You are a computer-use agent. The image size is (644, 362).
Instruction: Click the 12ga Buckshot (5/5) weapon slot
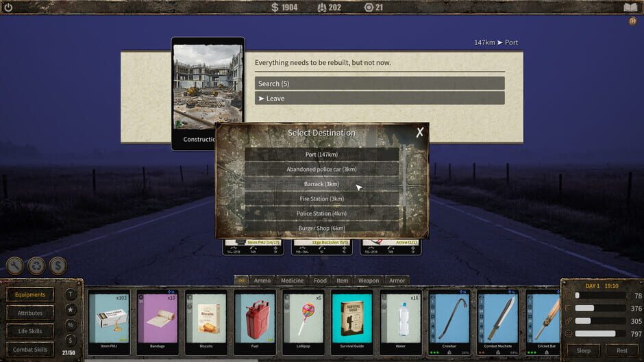point(322,247)
